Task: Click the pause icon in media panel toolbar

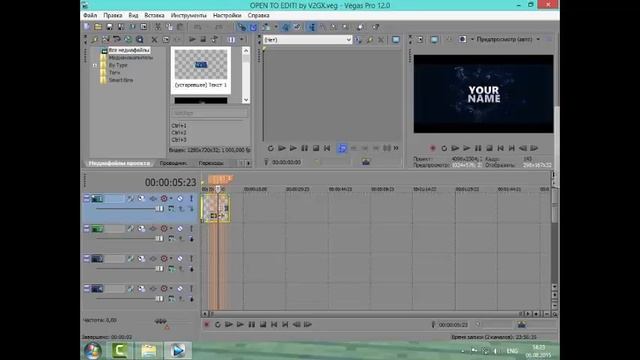Action: 231,40
